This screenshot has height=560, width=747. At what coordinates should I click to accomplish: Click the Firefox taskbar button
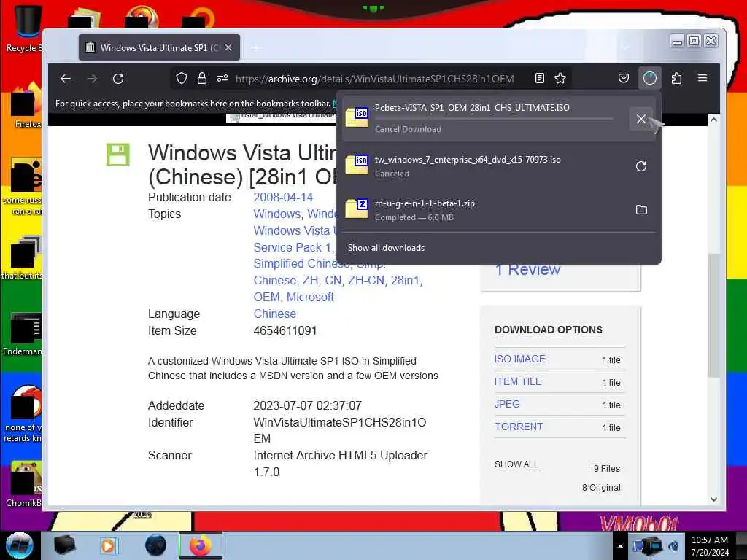click(201, 545)
